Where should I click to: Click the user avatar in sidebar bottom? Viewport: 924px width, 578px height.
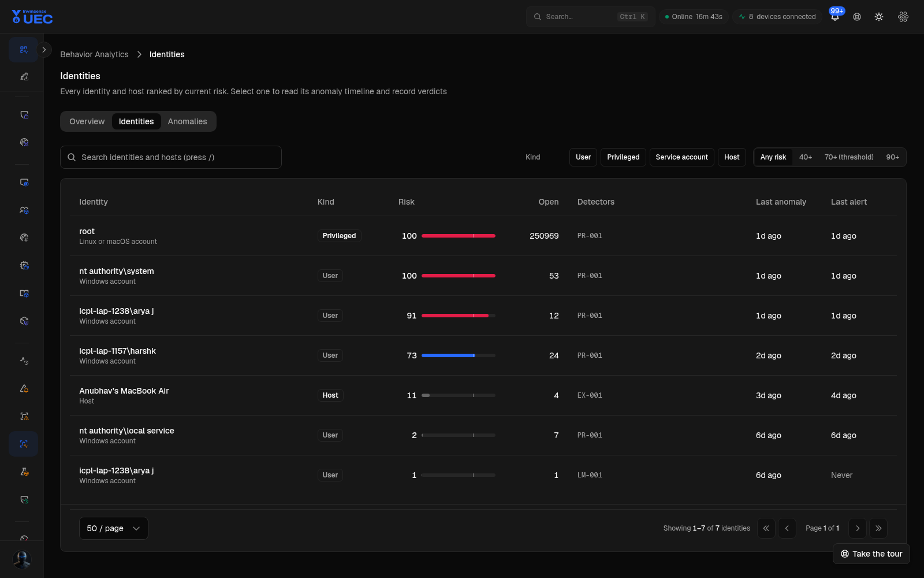(22, 559)
